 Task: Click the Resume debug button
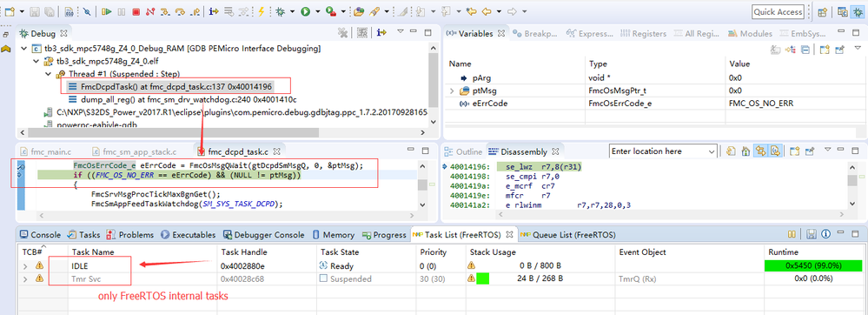pyautogui.click(x=108, y=11)
